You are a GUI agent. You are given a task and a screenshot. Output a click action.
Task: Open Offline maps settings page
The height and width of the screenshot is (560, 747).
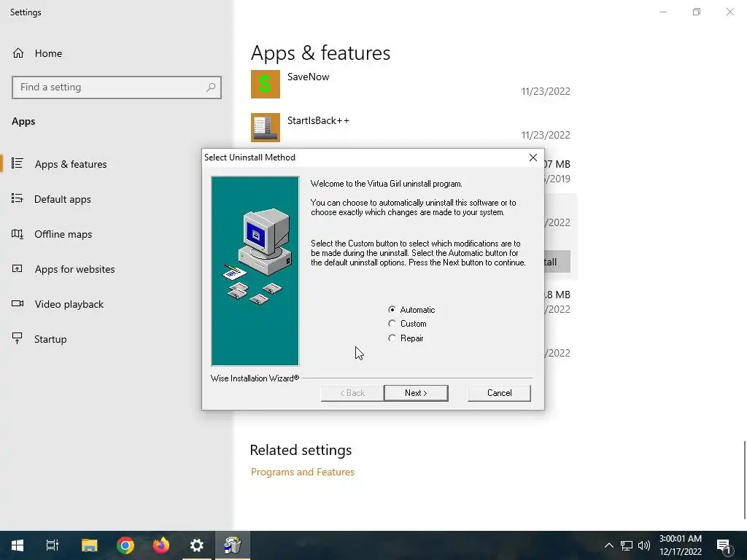(63, 234)
